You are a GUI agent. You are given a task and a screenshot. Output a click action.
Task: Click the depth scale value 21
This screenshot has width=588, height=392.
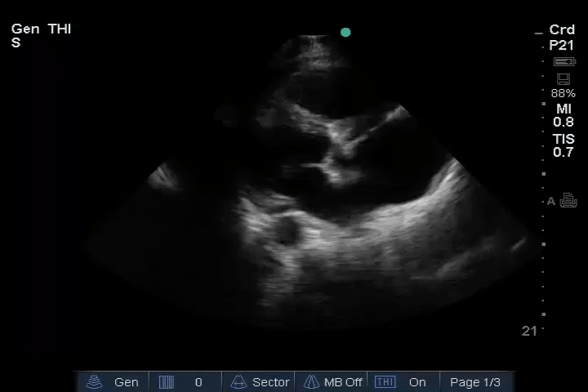(529, 331)
